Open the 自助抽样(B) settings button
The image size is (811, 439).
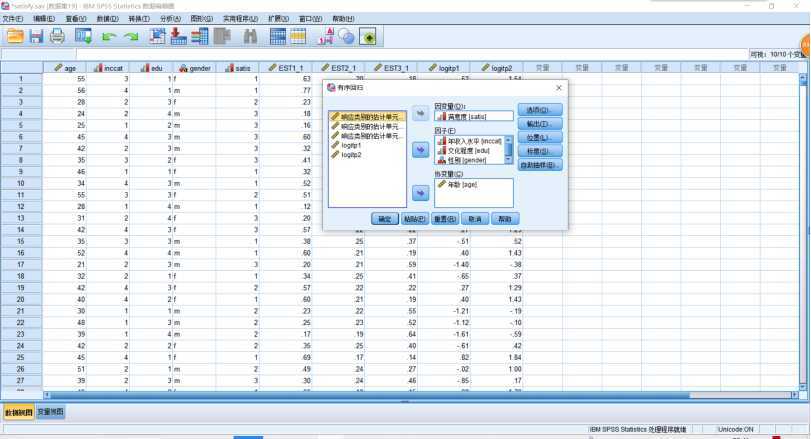[x=539, y=165]
